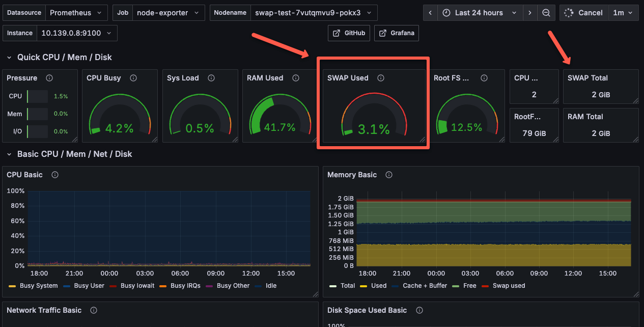Open the 1m refresh interval dropdown

(x=623, y=13)
